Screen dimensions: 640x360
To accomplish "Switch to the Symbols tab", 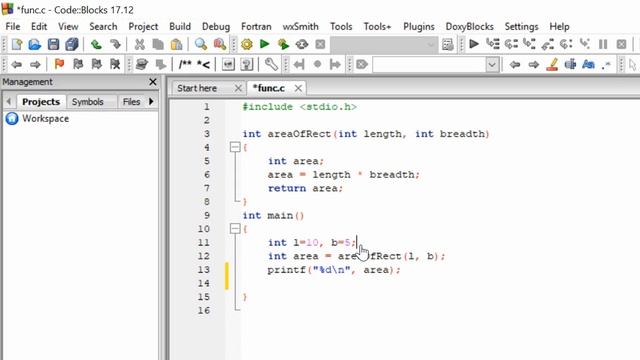I will click(x=87, y=102).
